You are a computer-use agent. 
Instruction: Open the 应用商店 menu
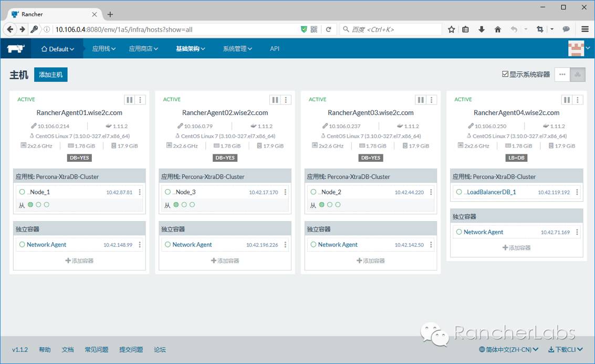(143, 48)
